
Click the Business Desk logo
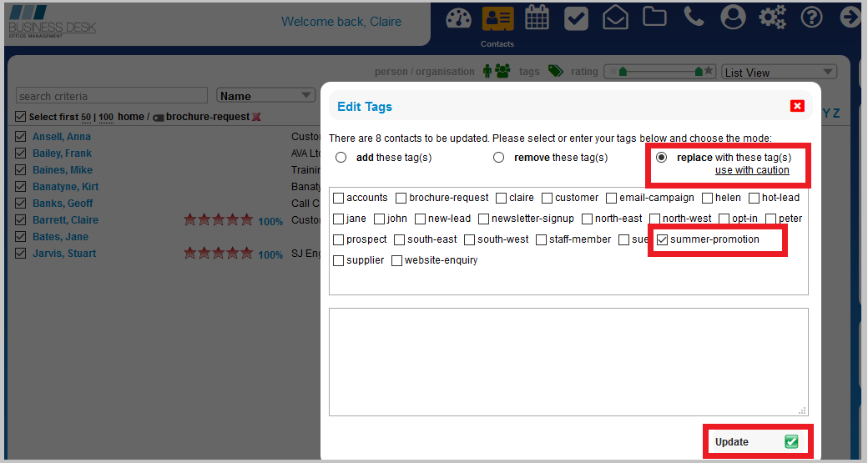pos(52,21)
